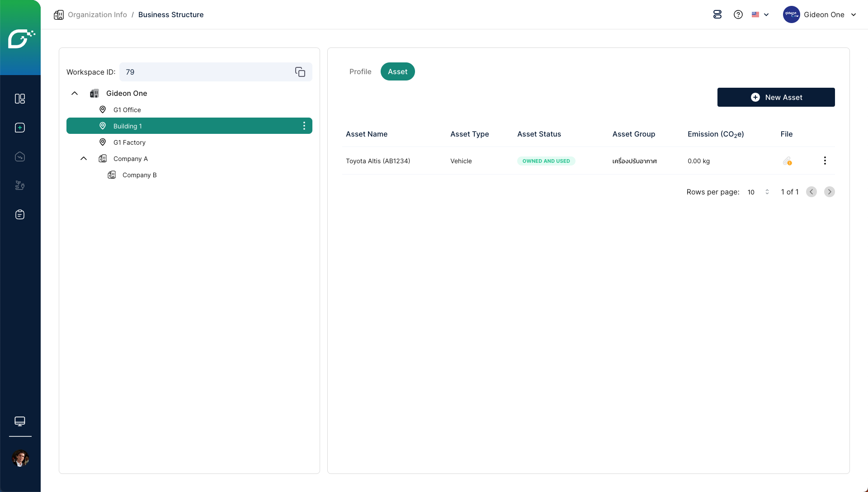Select the Asset tab
This screenshot has height=492, width=868.
point(397,71)
